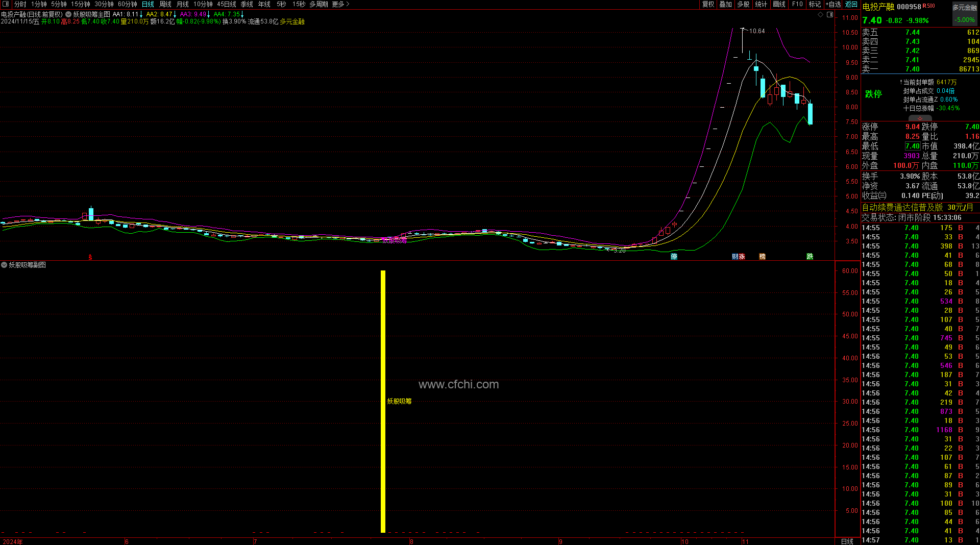
Task: Switch to 分时 chart tab
Action: (x=20, y=4)
